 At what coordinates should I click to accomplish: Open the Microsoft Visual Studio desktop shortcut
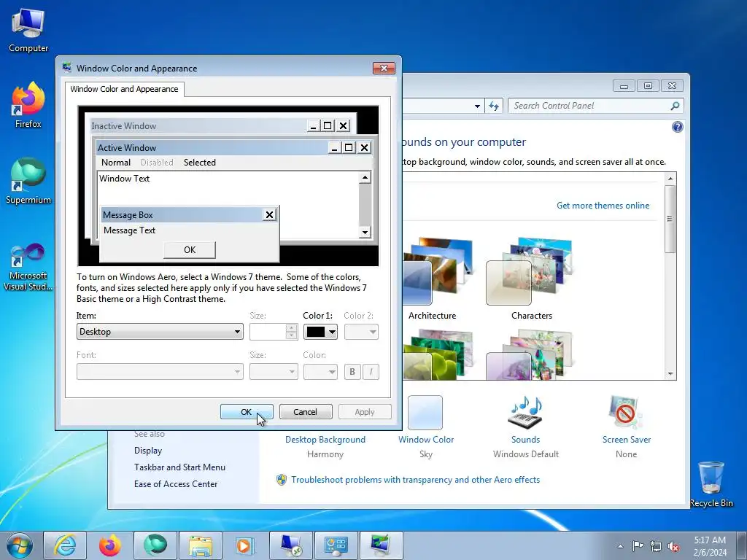(x=28, y=267)
